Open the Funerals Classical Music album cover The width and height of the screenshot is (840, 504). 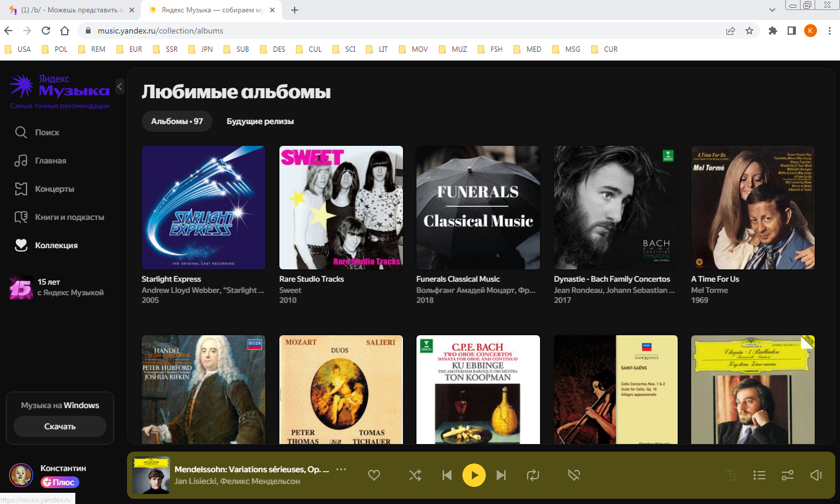[478, 208]
